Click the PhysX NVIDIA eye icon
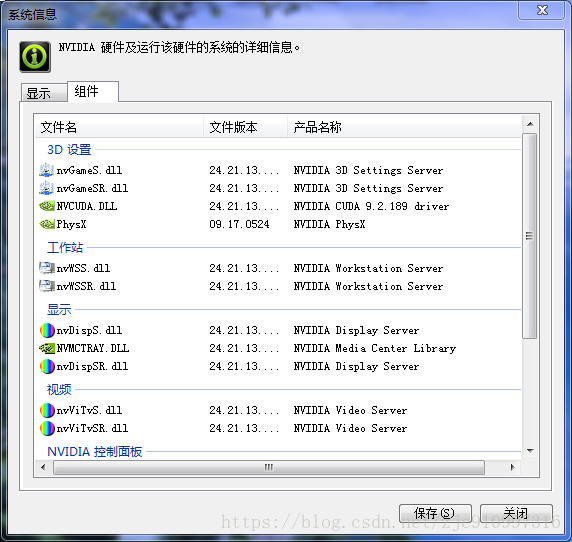572x542 pixels. click(x=47, y=224)
